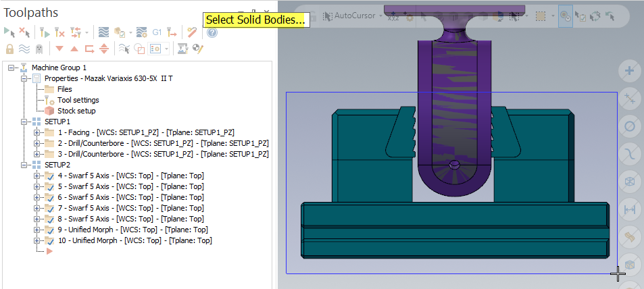The height and width of the screenshot is (289, 644).
Task: Position insert arrow after selected operation
Action: pos(89,49)
